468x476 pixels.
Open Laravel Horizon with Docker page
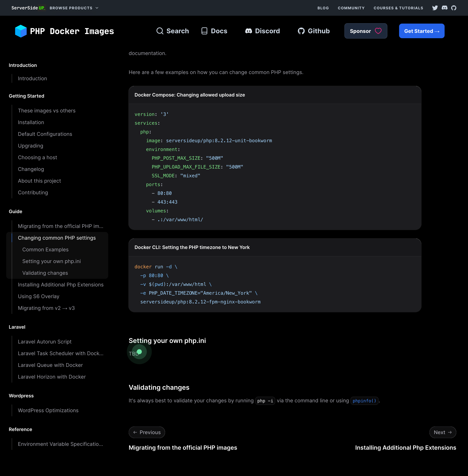[52, 377]
